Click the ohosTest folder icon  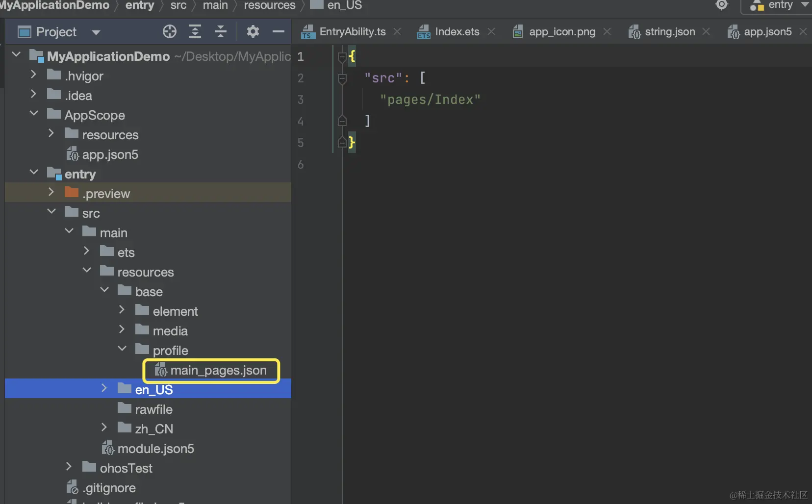[x=89, y=467]
